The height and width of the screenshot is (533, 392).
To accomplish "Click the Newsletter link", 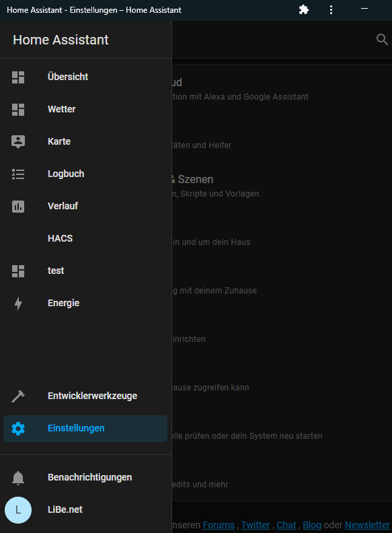I will [367, 525].
